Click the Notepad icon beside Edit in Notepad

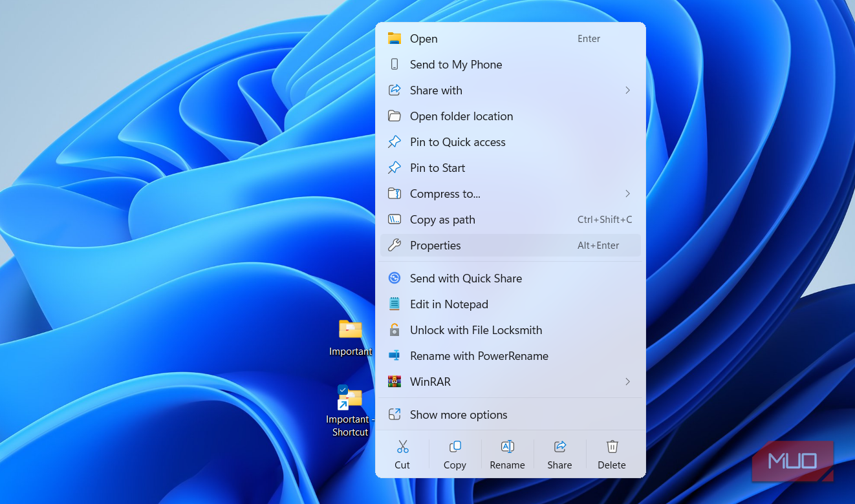tap(395, 304)
